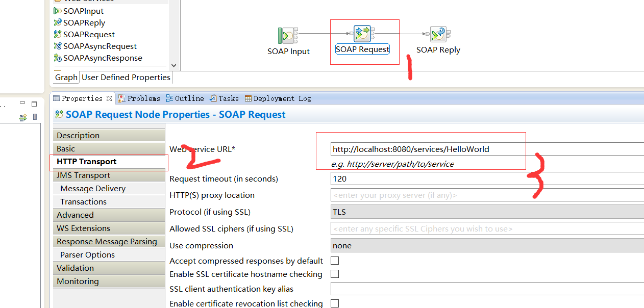Toggle Enable SSL certificate hostname checking
Viewport: 644px width, 308px height.
(335, 274)
